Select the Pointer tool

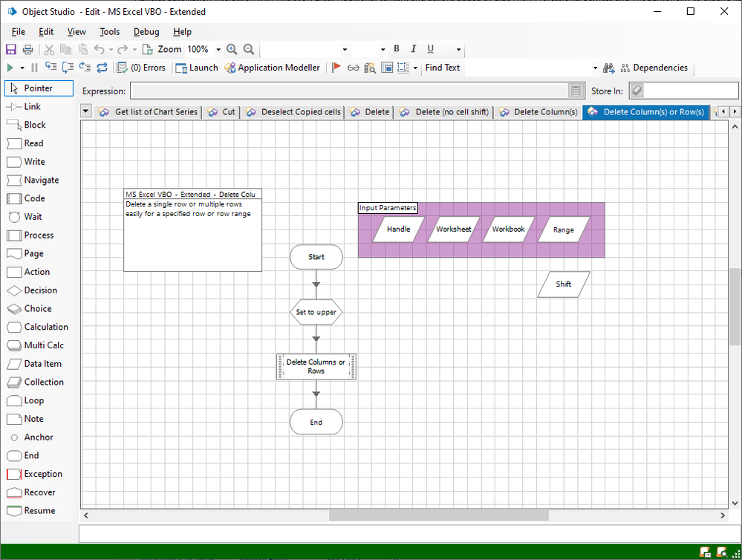coord(39,88)
